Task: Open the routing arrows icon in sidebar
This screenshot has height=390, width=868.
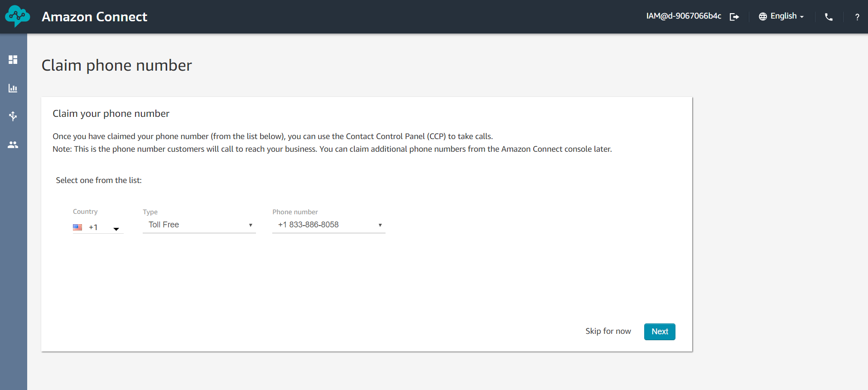Action: [13, 116]
